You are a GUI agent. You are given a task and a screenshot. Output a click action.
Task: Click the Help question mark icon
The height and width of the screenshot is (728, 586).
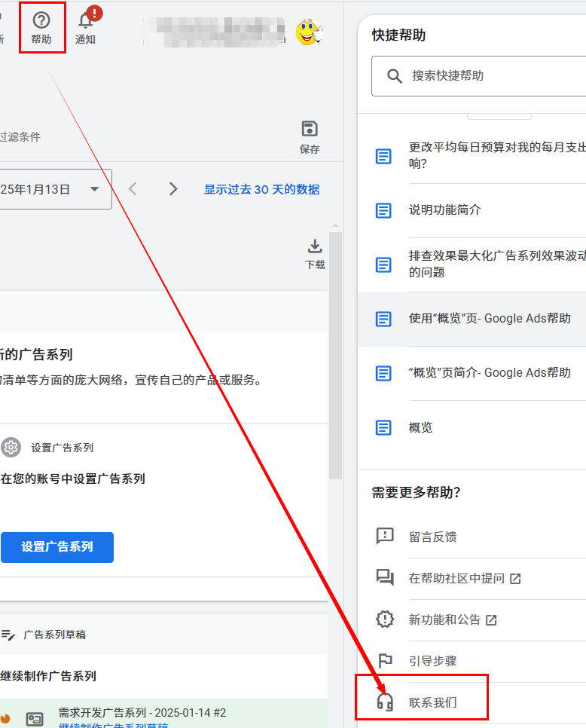[41, 20]
